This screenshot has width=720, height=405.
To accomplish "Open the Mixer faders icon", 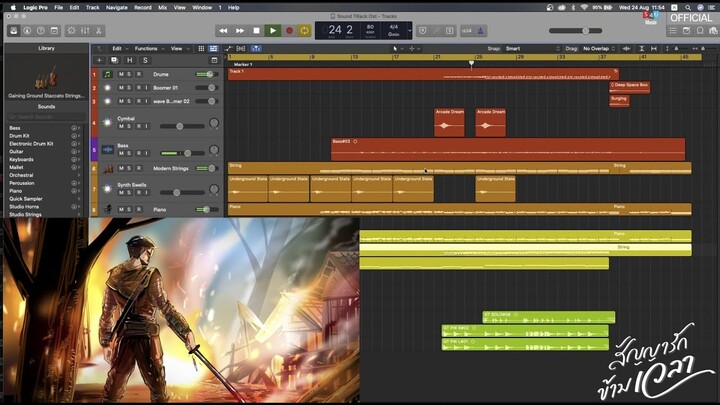I will 85,31.
